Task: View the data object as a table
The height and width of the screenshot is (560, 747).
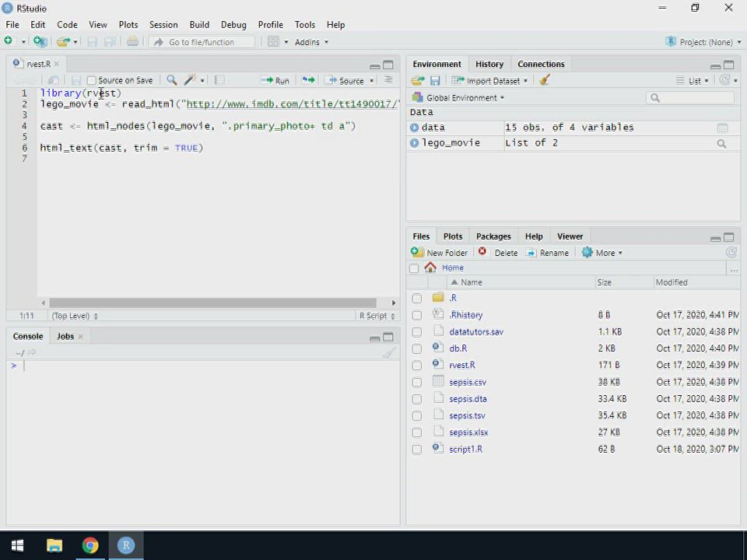Action: point(722,128)
